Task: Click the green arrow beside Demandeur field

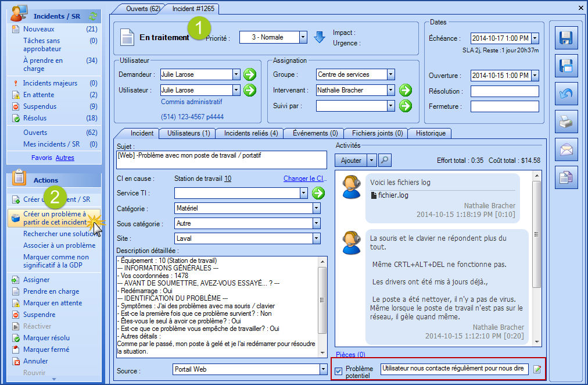Action: click(x=249, y=74)
